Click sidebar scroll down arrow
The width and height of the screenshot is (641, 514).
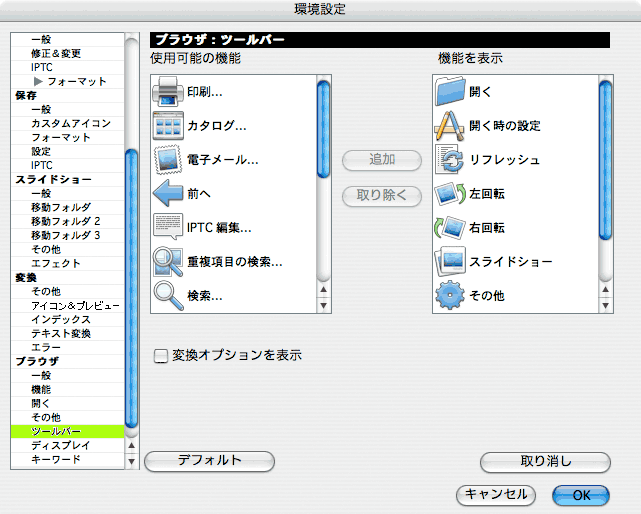pos(131,461)
